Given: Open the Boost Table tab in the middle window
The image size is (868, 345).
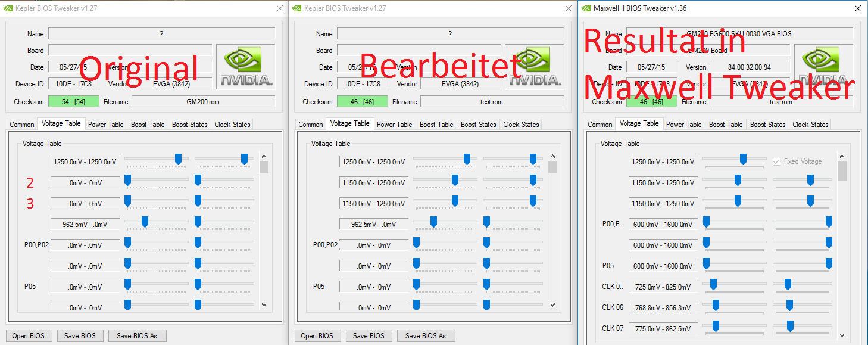Looking at the screenshot, I should [x=436, y=124].
